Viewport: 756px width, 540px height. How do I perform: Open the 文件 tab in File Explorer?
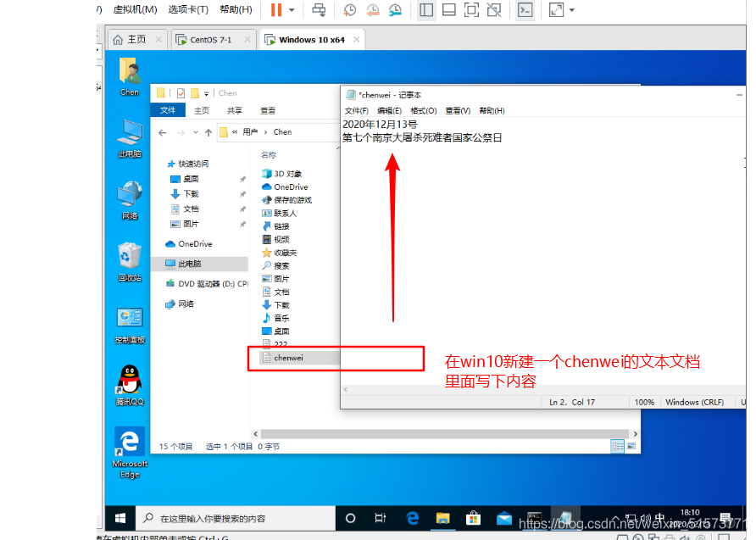(168, 110)
